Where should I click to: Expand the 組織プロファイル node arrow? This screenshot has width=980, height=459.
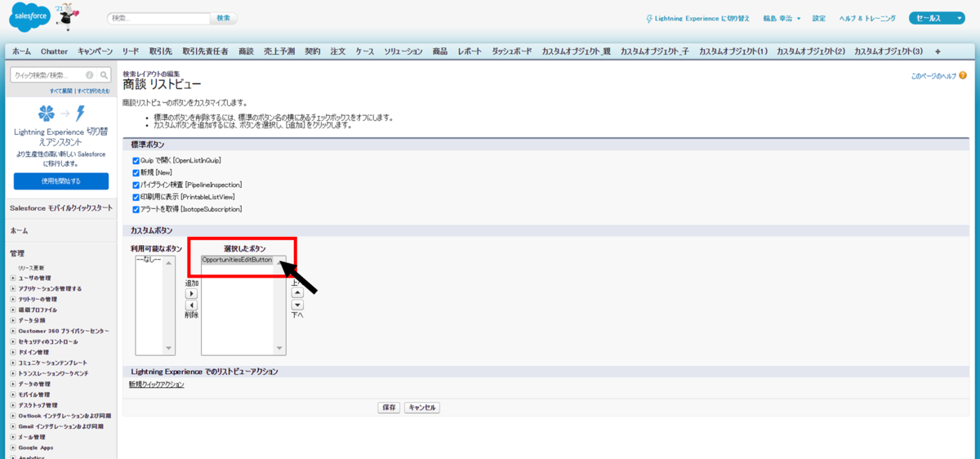click(x=13, y=310)
